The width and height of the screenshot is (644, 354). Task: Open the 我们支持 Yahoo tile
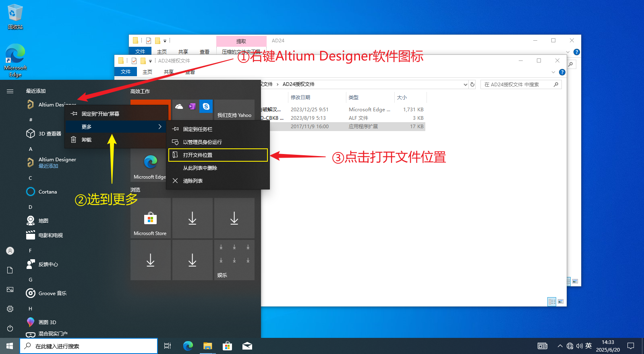[x=234, y=110]
